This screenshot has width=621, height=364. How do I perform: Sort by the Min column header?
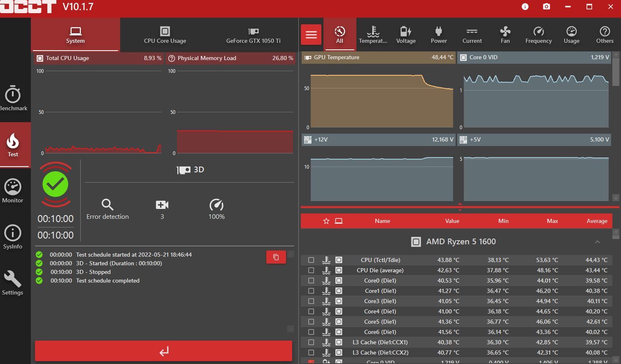pos(503,221)
